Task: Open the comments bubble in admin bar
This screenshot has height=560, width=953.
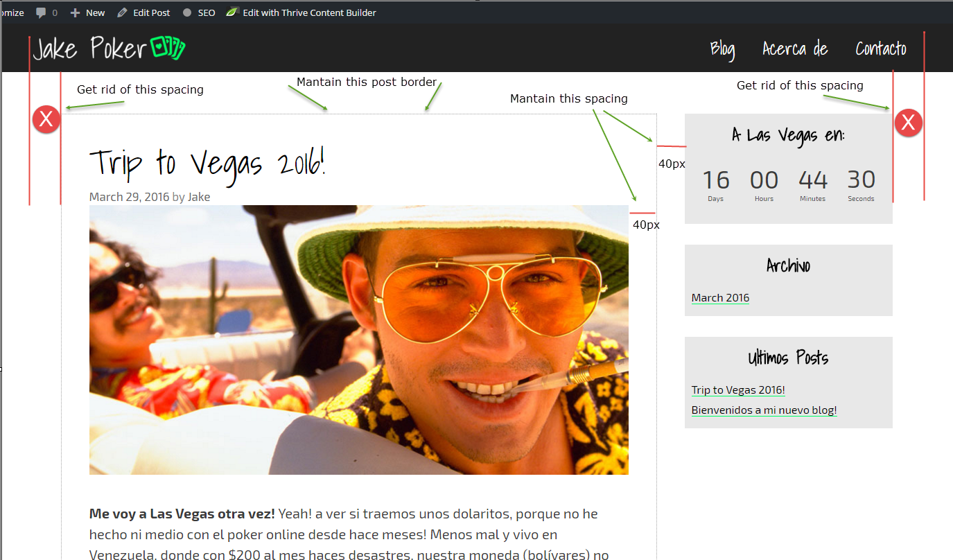Action: [x=46, y=12]
